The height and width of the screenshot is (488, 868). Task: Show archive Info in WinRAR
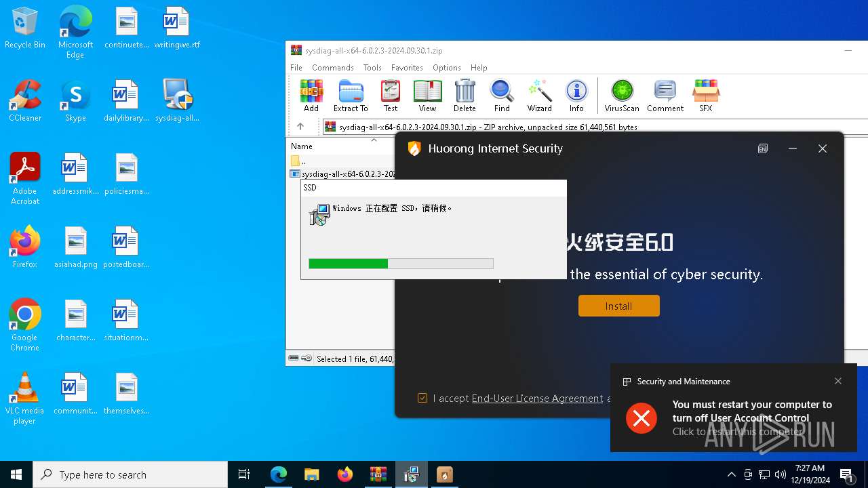click(576, 96)
